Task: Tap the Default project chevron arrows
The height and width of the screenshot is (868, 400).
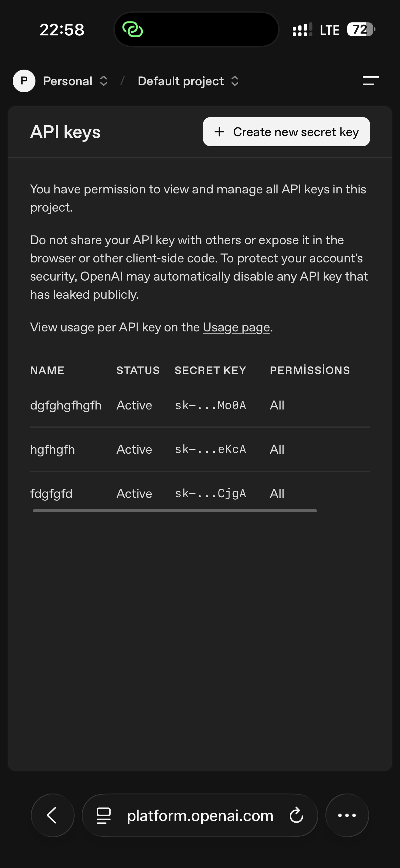Action: pyautogui.click(x=235, y=81)
